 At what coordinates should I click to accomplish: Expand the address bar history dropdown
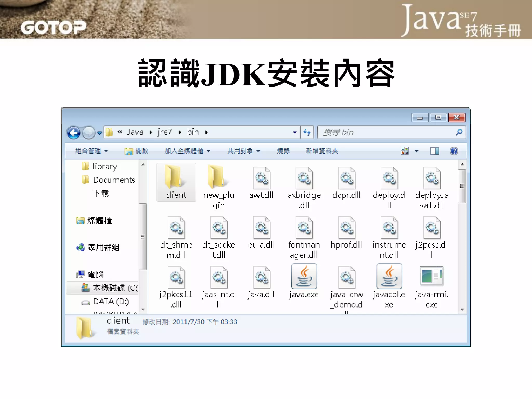(x=295, y=132)
